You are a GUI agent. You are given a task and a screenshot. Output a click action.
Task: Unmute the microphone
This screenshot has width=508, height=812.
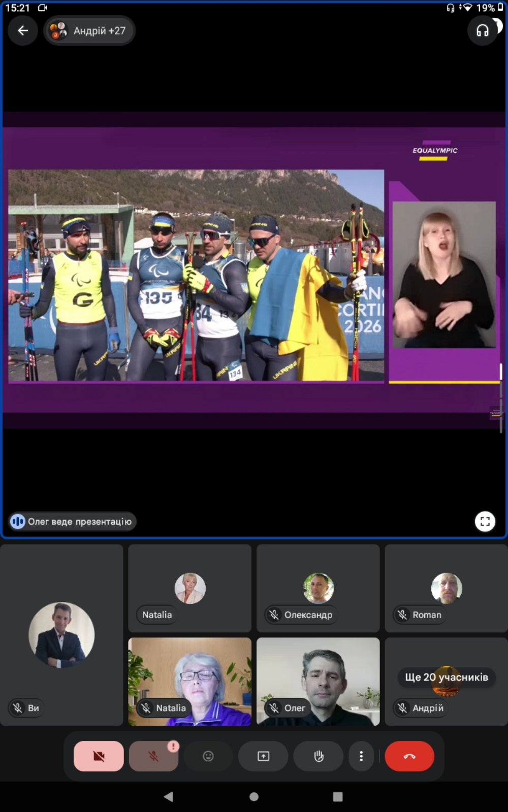153,756
